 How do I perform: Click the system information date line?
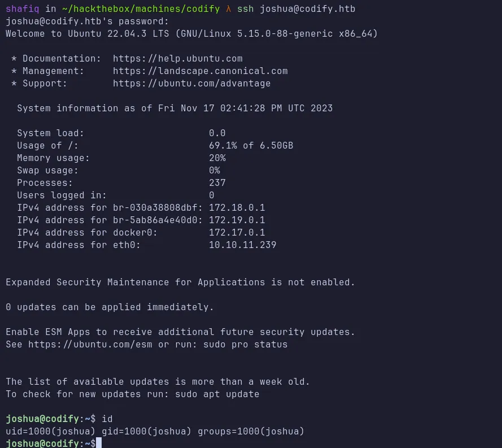(174, 108)
